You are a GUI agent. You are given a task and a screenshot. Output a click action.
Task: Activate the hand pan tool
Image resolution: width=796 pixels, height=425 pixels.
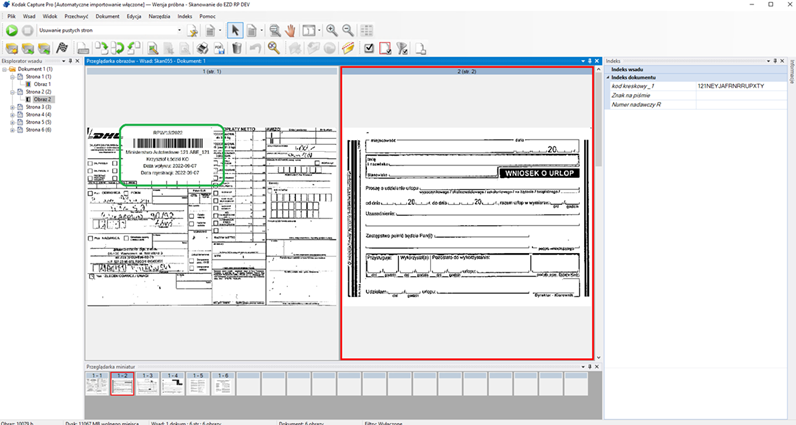(291, 31)
